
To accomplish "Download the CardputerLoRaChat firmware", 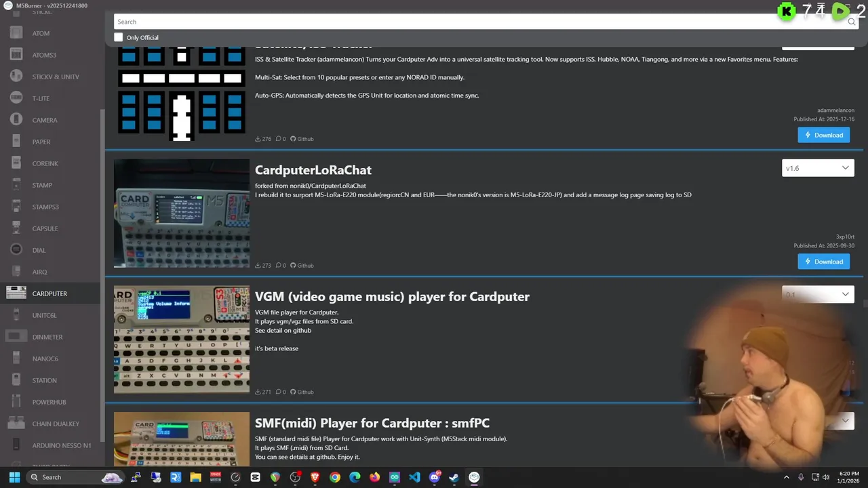I will click(x=823, y=262).
